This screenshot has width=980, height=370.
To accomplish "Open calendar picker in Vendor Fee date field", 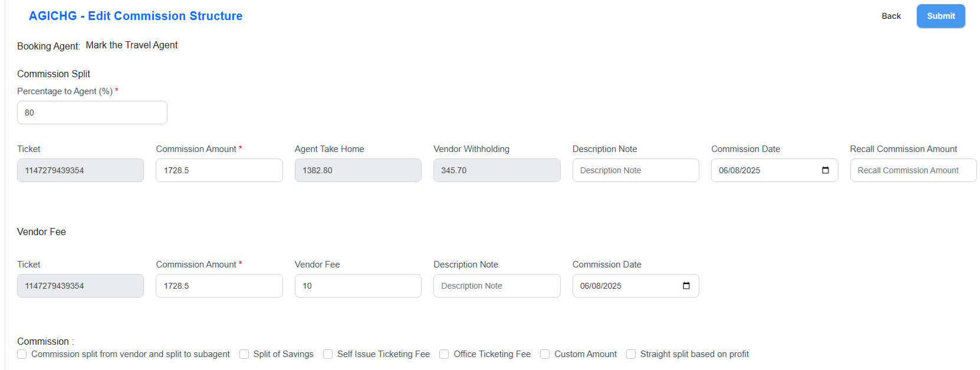I will 686,286.
